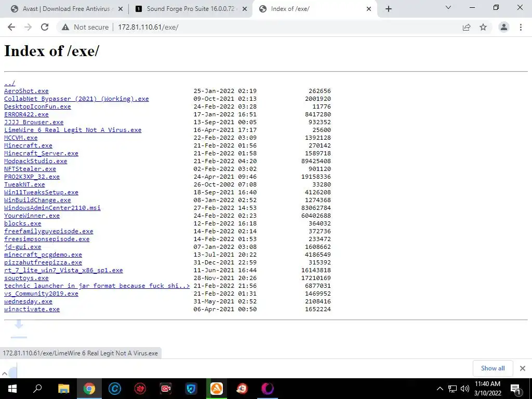Click YoureWinner.exe link

(x=32, y=216)
